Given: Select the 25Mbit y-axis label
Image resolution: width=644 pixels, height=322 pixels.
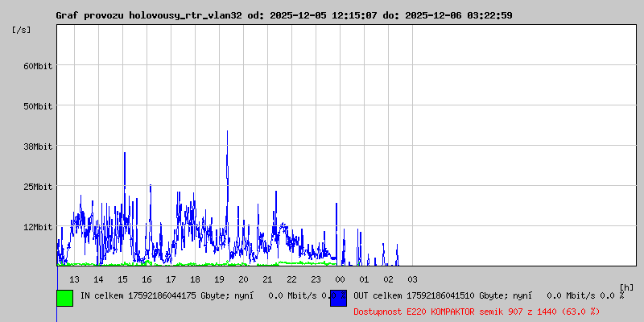Looking at the screenshot, I should point(38,187).
